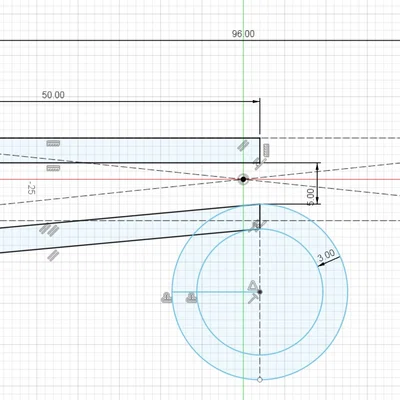Screen dimensions: 400x400
Task: Select the 96.00 dimension value
Action: [x=243, y=34]
